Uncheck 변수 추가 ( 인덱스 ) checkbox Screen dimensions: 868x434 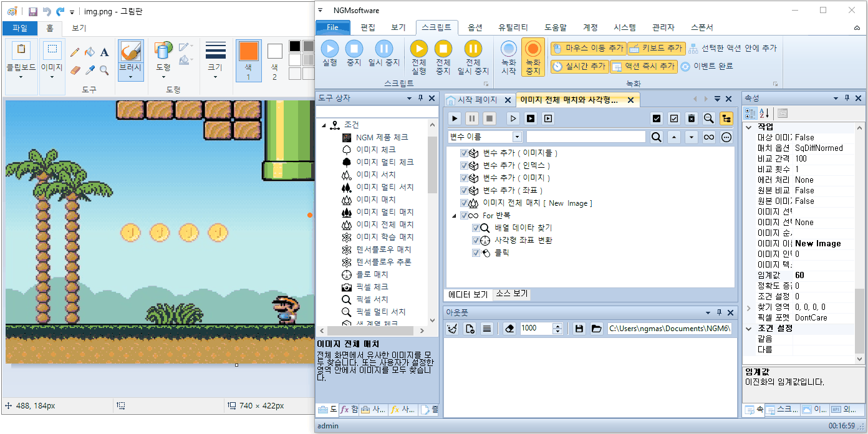coord(464,165)
